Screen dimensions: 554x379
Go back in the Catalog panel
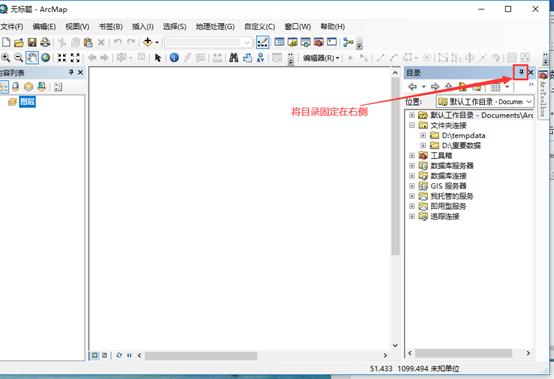pyautogui.click(x=412, y=87)
